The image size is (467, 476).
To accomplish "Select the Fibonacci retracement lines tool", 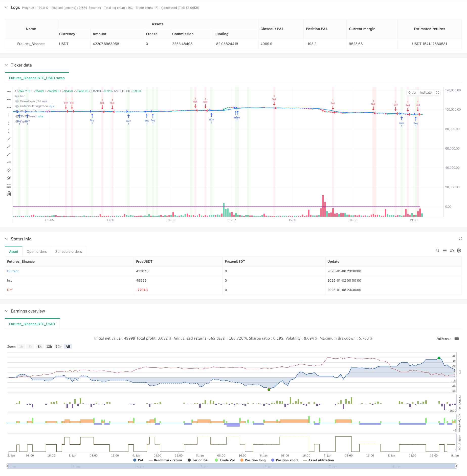I will (9, 186).
